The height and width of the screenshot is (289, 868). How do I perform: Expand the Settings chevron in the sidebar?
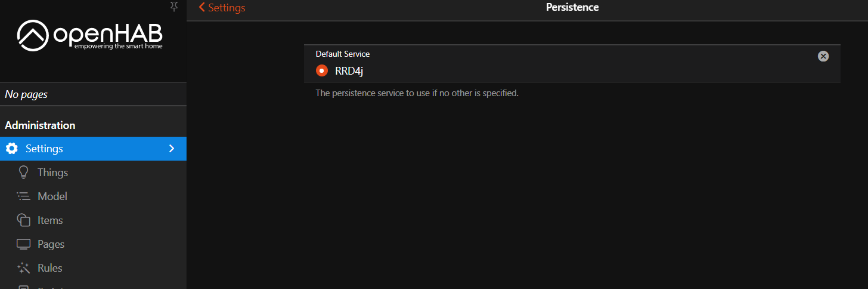(x=172, y=149)
